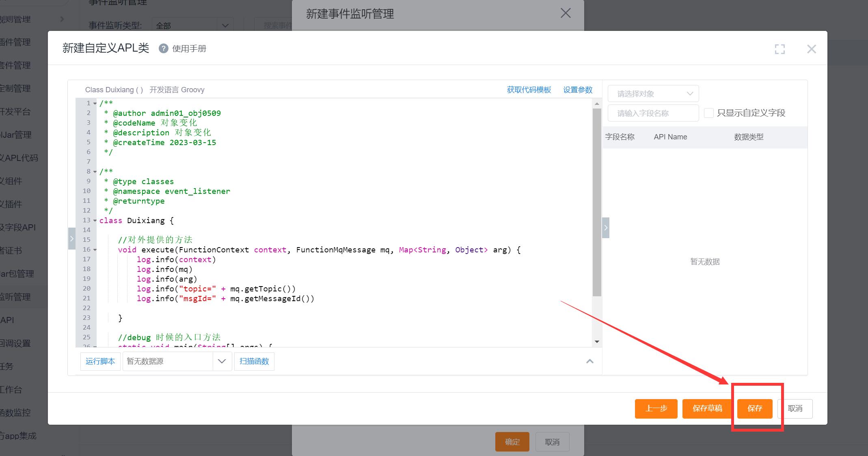The height and width of the screenshot is (456, 868).
Task: Toggle fullscreen for the APL class dialog
Action: 779,49
